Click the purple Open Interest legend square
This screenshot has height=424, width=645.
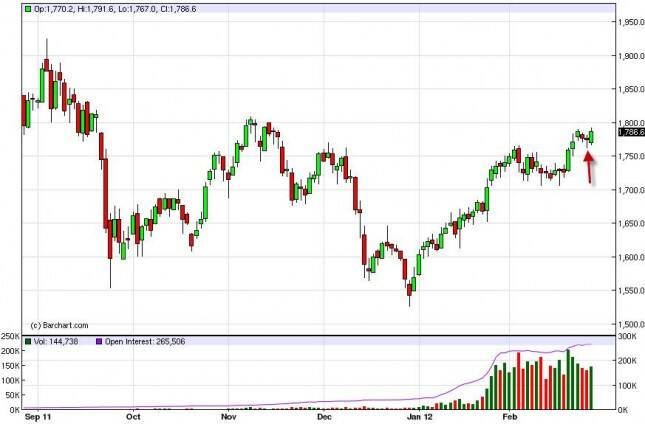(99, 341)
